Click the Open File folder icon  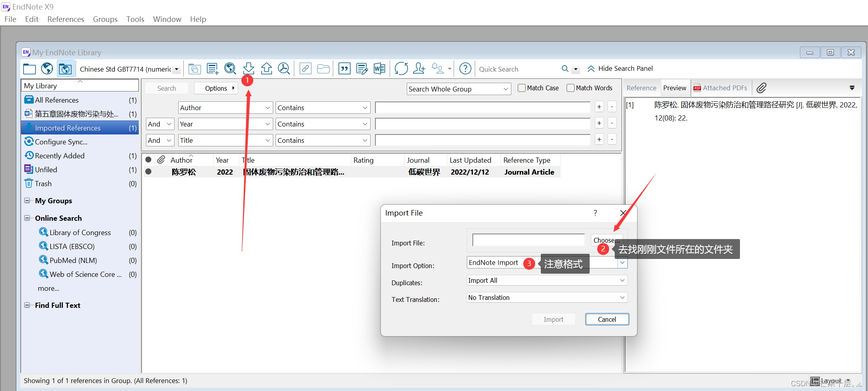[x=323, y=69]
